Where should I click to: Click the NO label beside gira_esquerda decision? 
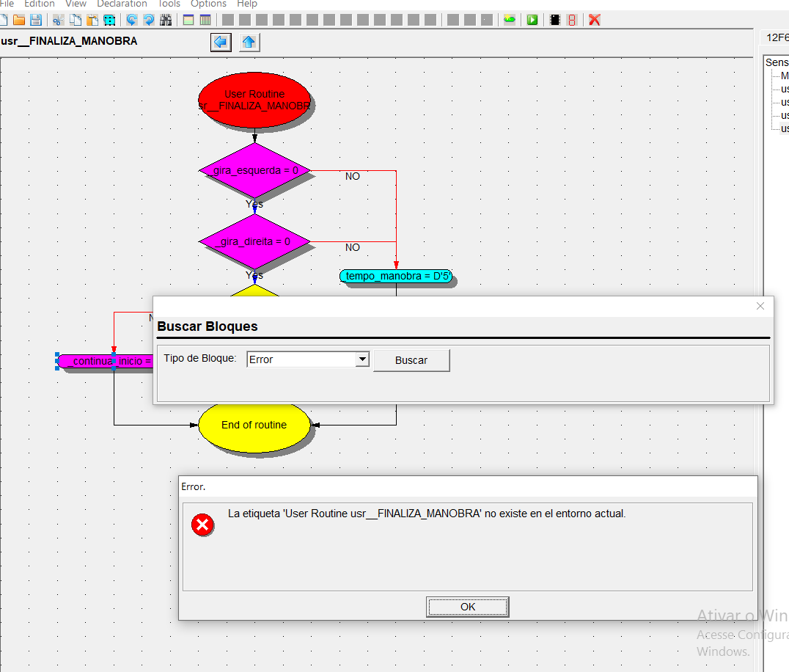[352, 176]
